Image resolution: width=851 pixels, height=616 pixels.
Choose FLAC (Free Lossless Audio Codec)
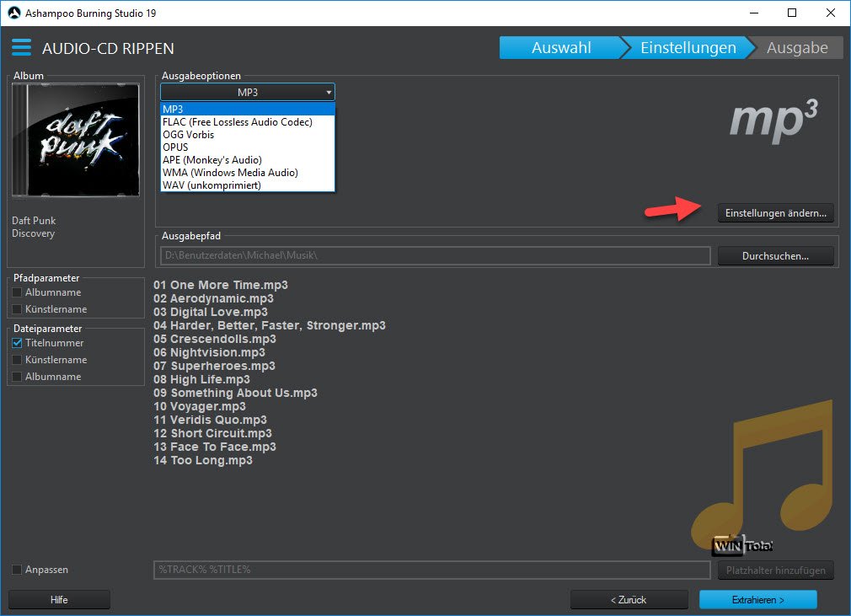248,122
